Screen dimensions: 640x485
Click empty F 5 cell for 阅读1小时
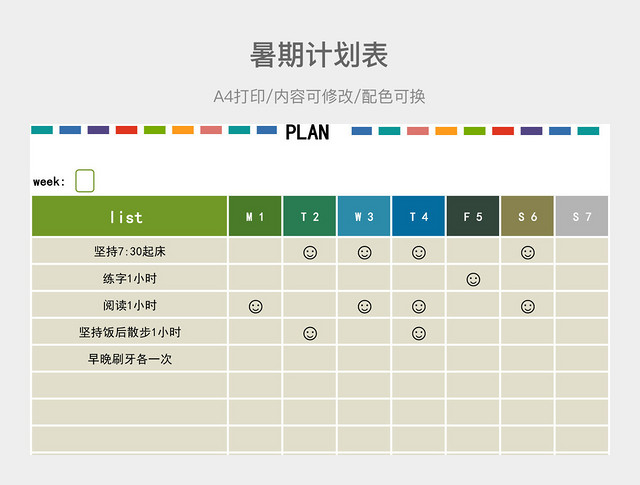point(473,305)
